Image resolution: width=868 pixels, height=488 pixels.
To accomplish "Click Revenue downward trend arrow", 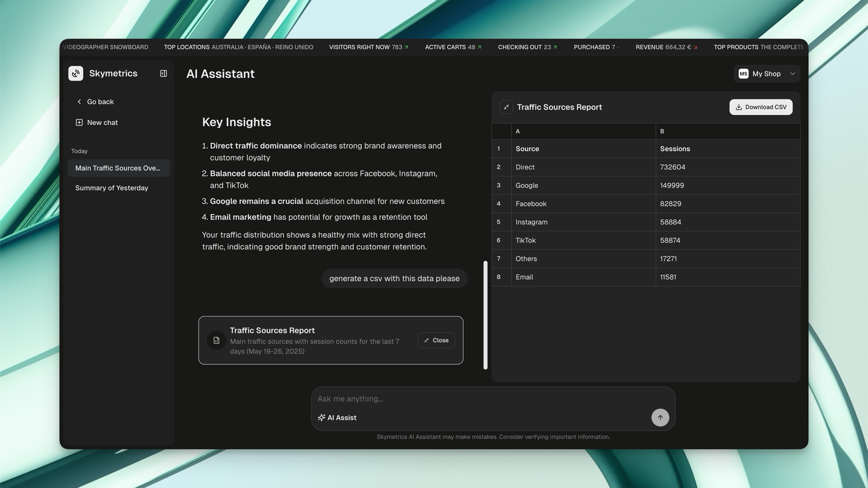I will click(695, 47).
